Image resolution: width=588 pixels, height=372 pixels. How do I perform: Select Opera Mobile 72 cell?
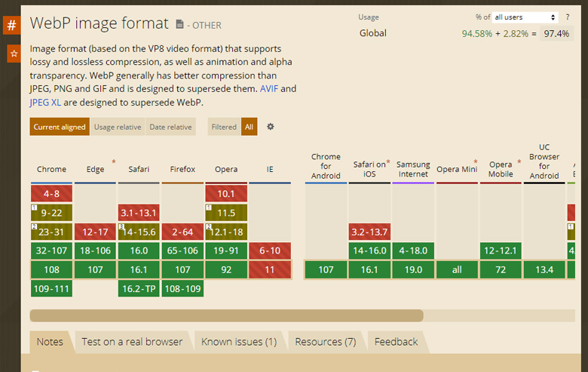coord(501,270)
